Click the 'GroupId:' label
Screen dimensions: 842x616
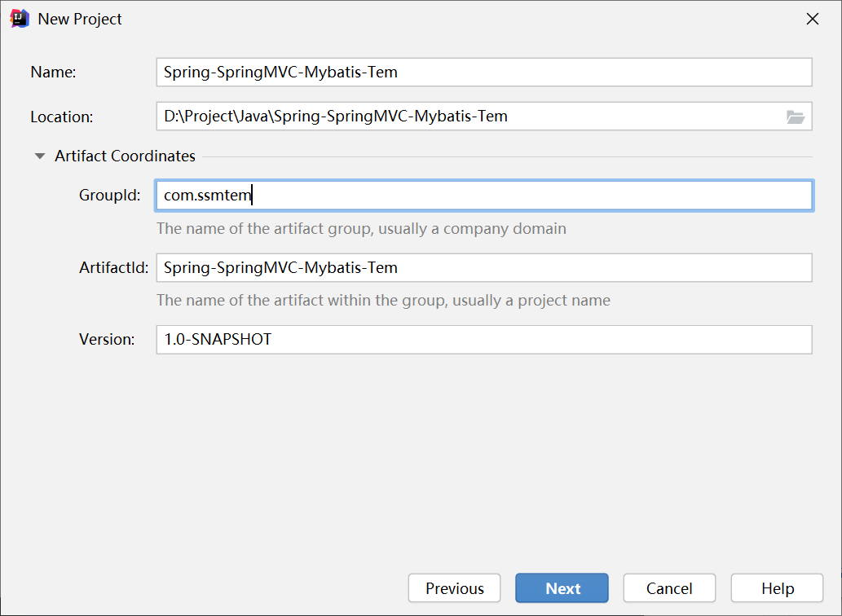coord(109,196)
